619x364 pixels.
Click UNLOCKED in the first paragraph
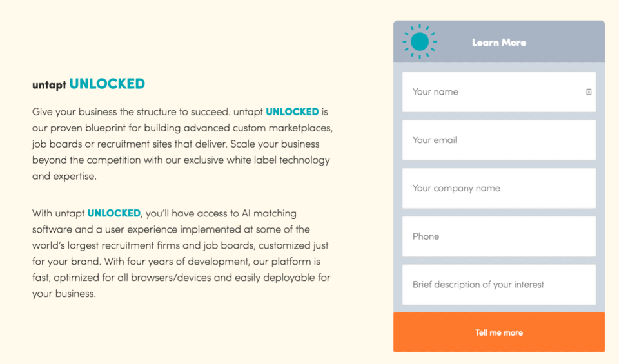[292, 112]
